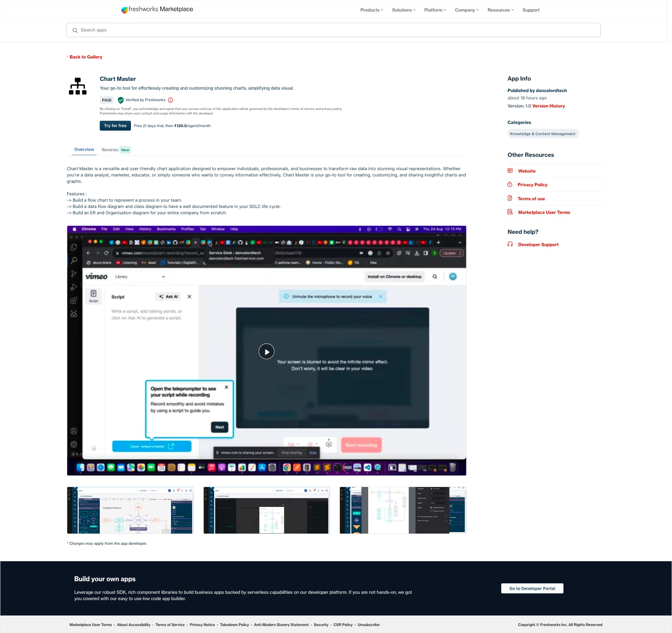Open footer Marketplace User Terms link
Viewport: 672px width, 633px height.
click(91, 625)
